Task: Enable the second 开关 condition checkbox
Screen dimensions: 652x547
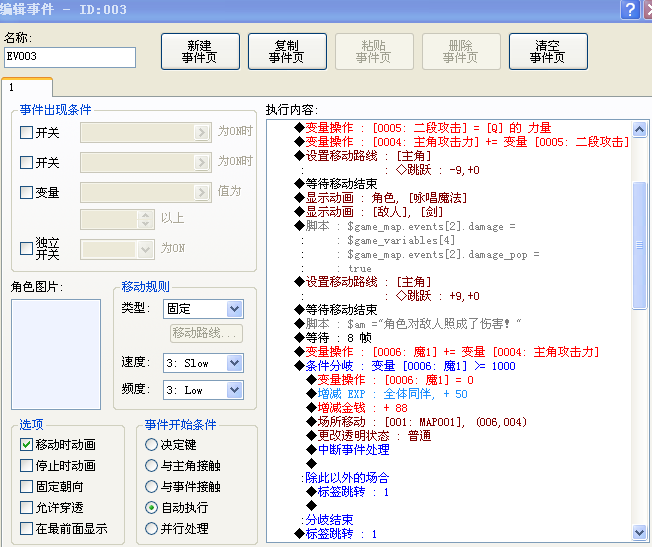Action: pos(26,162)
